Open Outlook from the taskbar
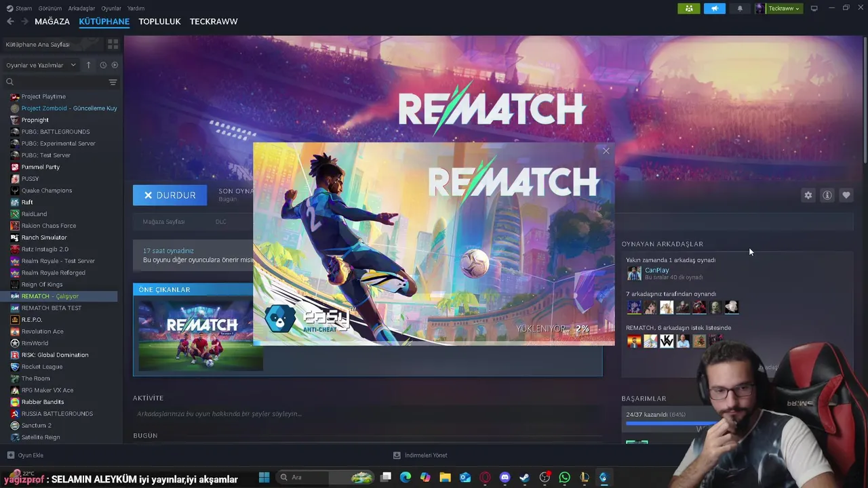The width and height of the screenshot is (868, 488). pyautogui.click(x=465, y=477)
